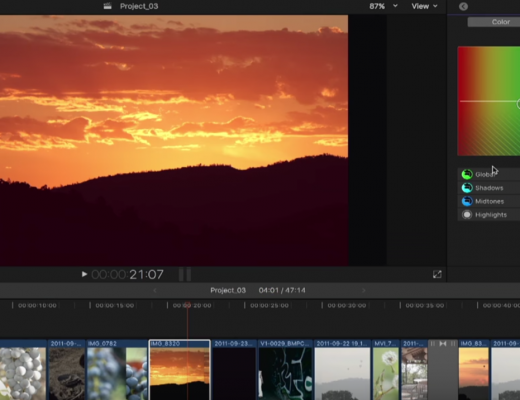Select the Color tab in inspector
This screenshot has height=400, width=520.
tap(494, 22)
